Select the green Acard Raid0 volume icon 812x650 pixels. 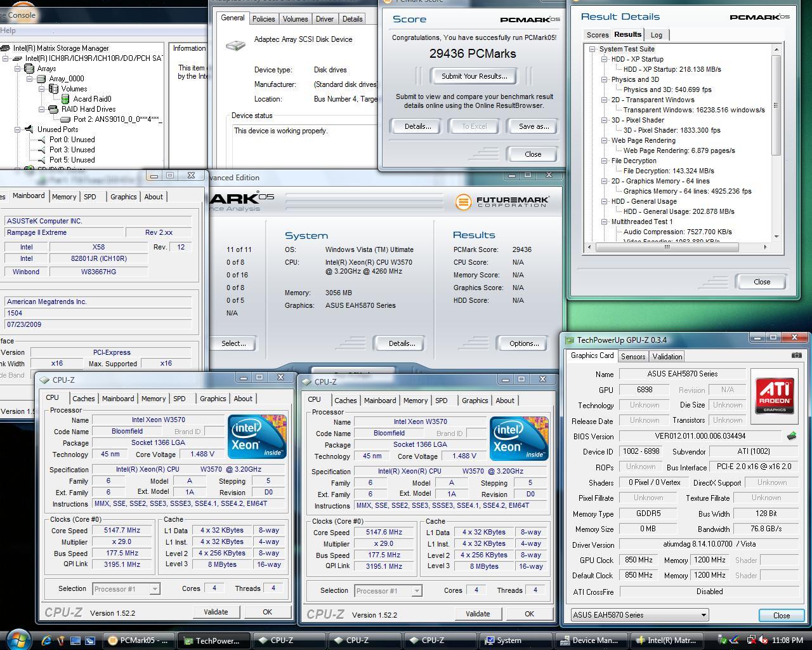tap(65, 99)
